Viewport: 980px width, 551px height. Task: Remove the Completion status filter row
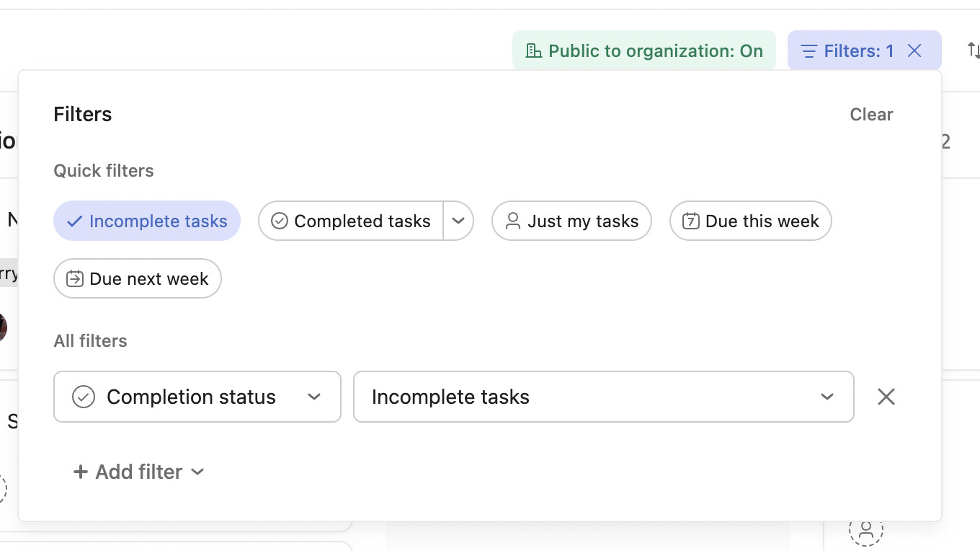[886, 397]
